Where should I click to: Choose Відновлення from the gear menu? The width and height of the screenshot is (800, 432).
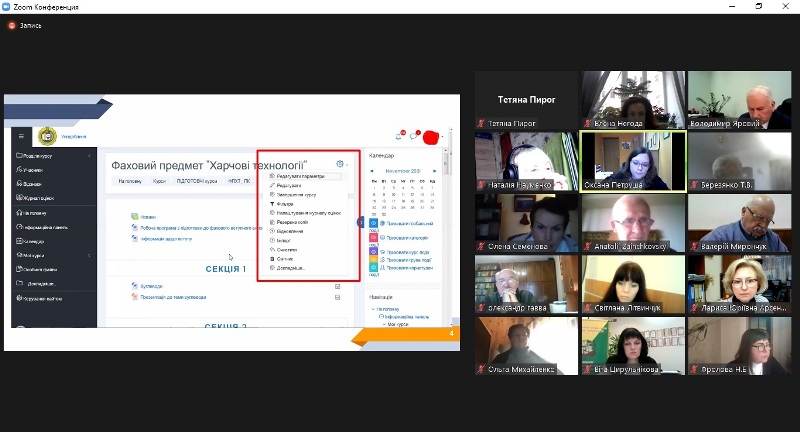[289, 232]
